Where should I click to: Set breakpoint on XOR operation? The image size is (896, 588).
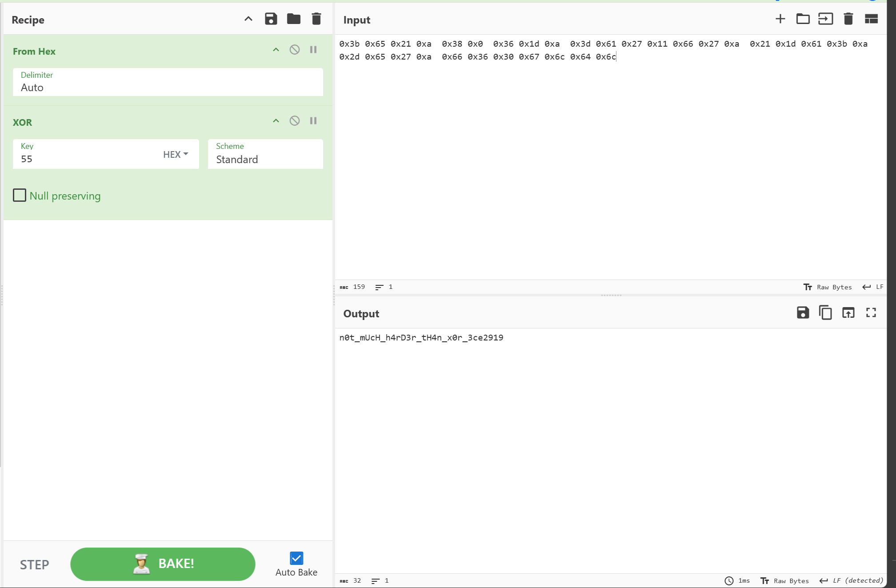click(313, 121)
